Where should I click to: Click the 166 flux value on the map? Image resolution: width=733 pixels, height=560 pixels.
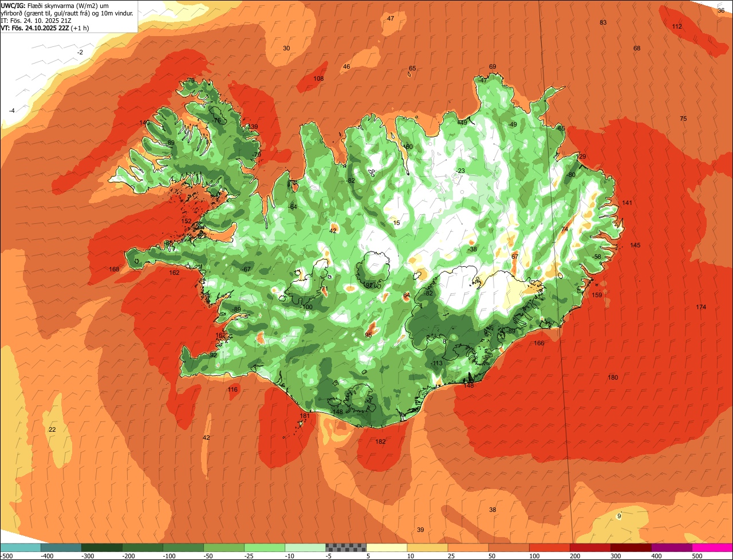tap(539, 343)
